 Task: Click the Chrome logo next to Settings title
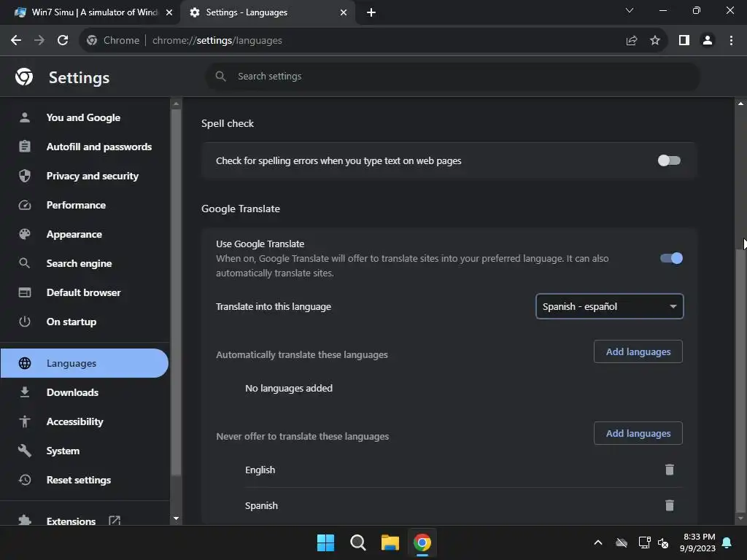coord(24,77)
